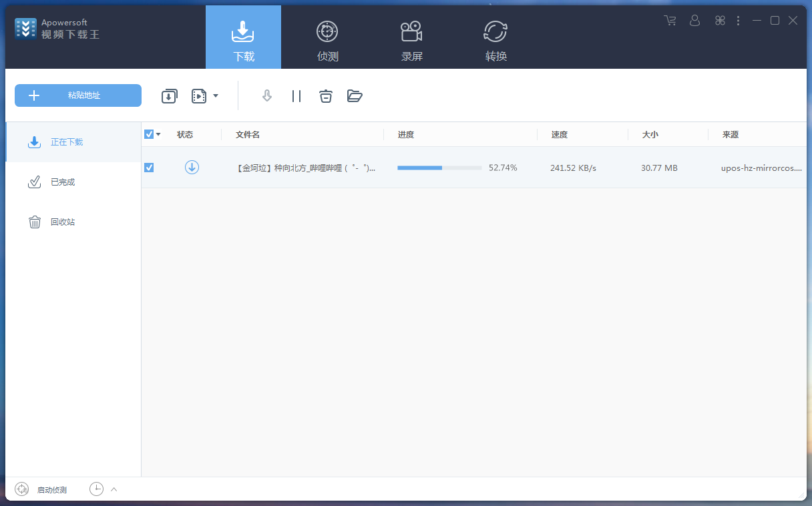Open the user account icon
The image size is (812, 506).
tap(694, 20)
